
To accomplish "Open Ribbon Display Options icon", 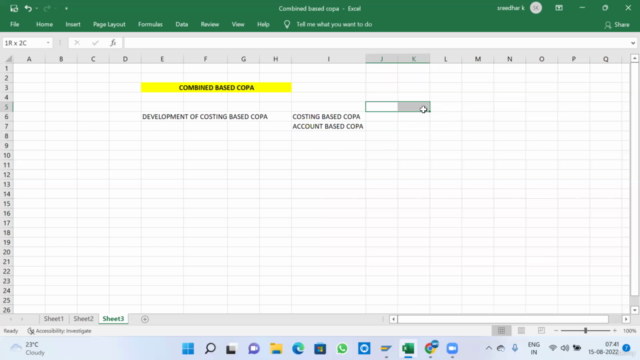I will click(559, 8).
